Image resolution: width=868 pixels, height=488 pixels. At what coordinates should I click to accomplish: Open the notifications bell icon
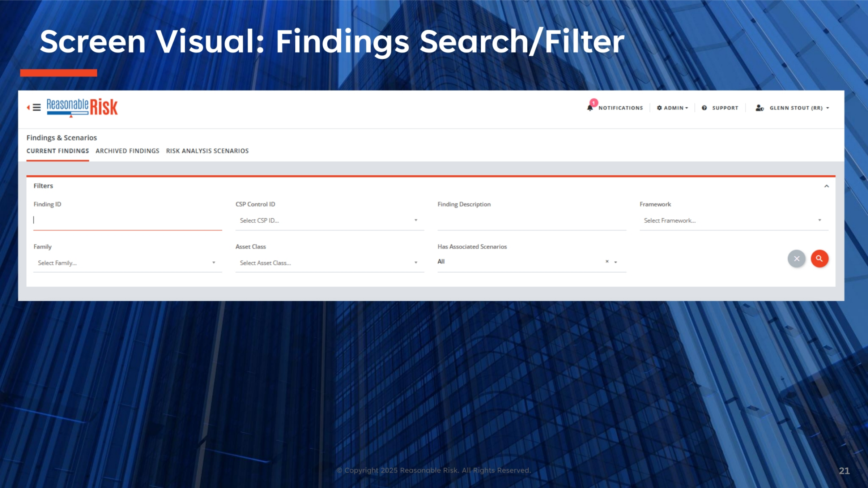coord(590,108)
